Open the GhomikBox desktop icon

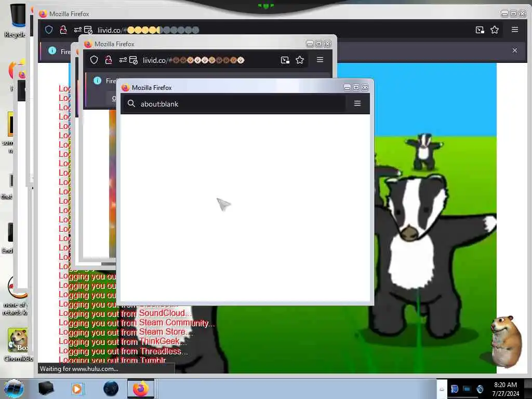(x=18, y=344)
